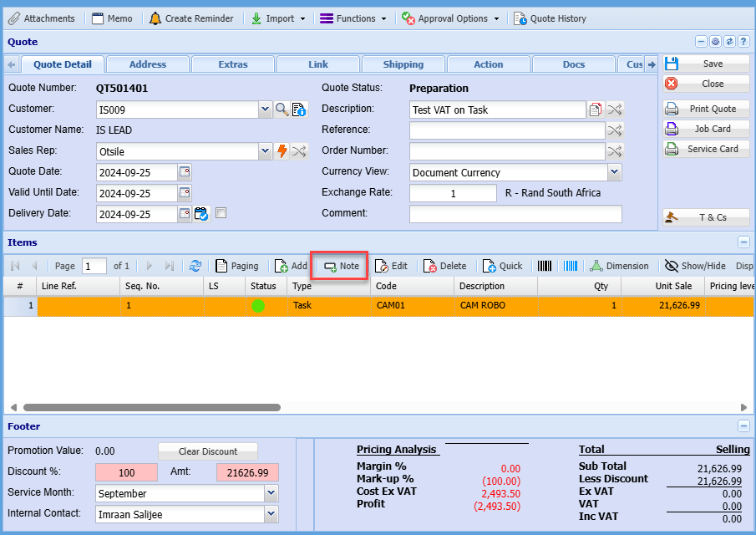Click the horizontal scrollbar in Items grid
The width and height of the screenshot is (756, 535).
[151, 408]
